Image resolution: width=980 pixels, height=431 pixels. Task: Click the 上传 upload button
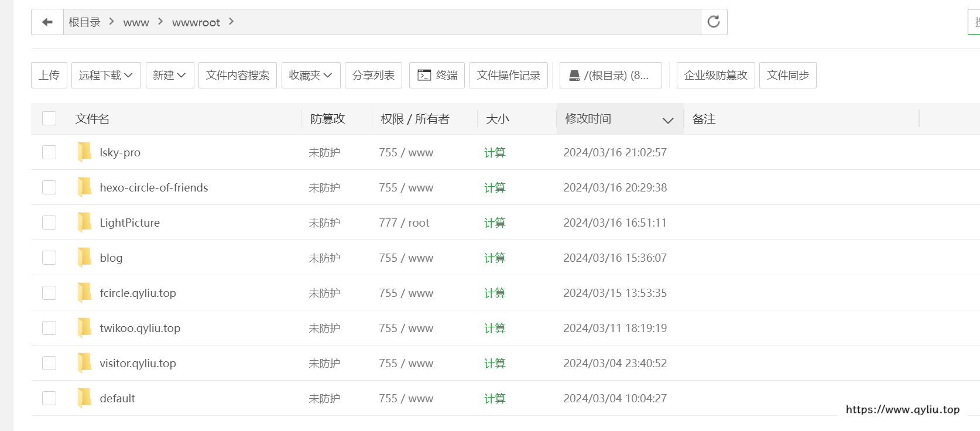tap(49, 76)
